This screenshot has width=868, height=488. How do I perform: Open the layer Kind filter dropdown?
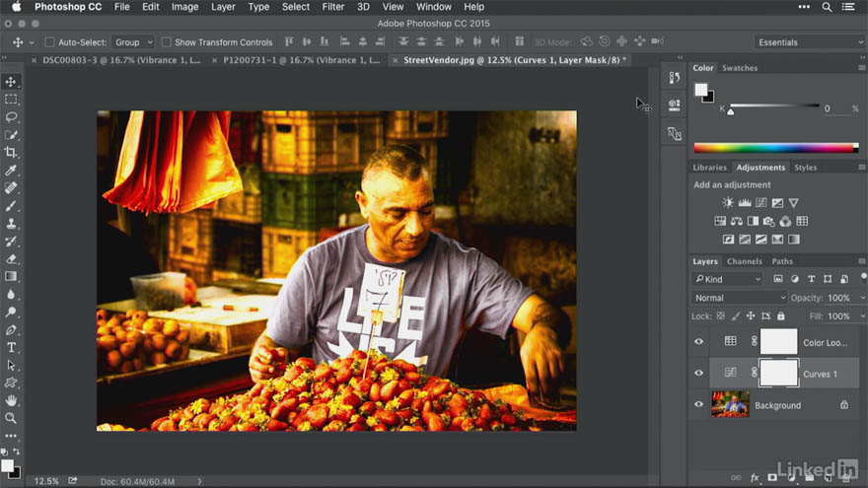(727, 279)
